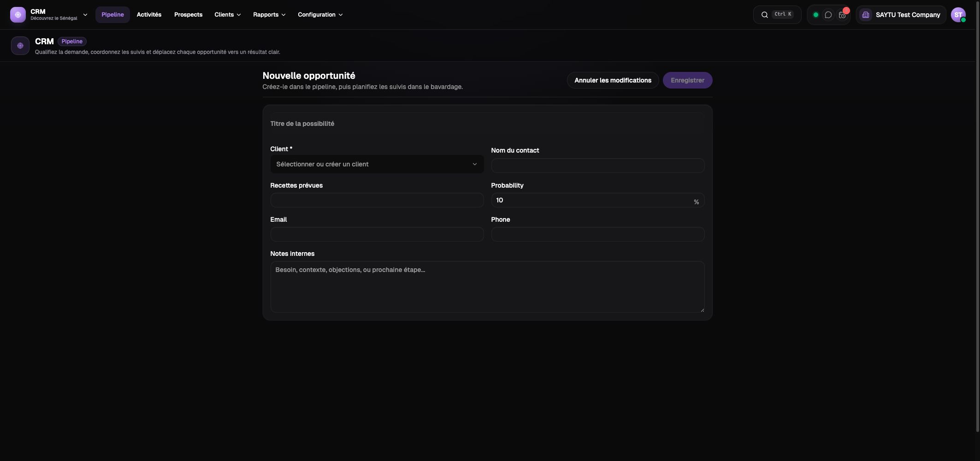Focus the Probability percentage field
The height and width of the screenshot is (461, 980).
597,200
